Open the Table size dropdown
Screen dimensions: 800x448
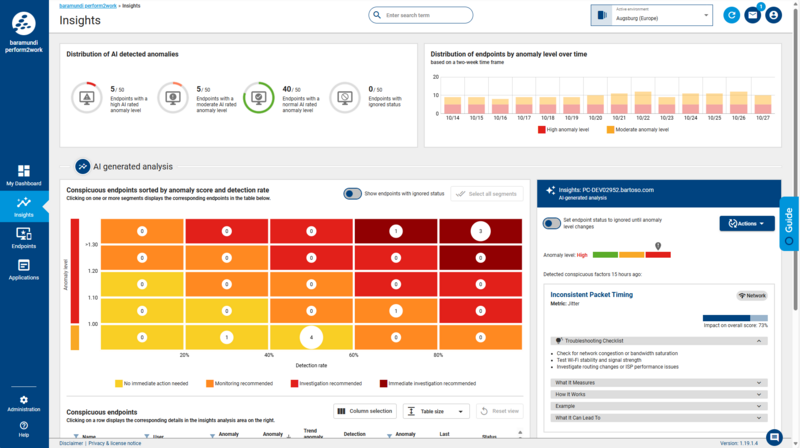(x=436, y=411)
